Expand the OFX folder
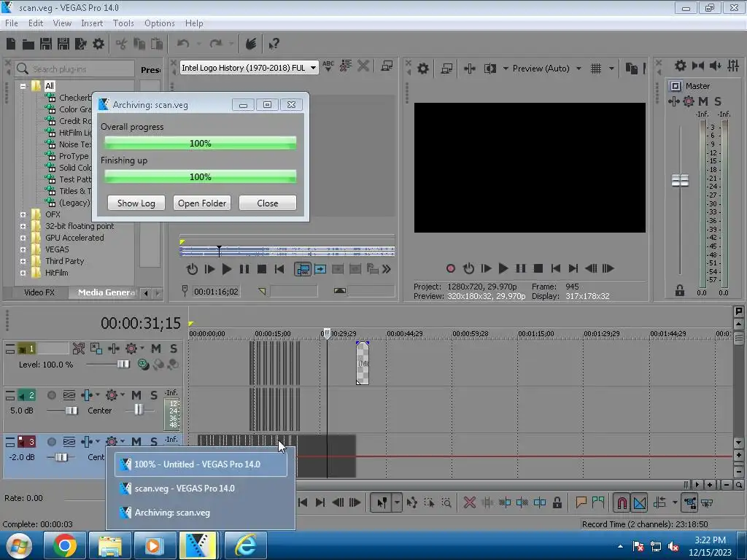Viewport: 747px width, 560px height. pyautogui.click(x=23, y=215)
